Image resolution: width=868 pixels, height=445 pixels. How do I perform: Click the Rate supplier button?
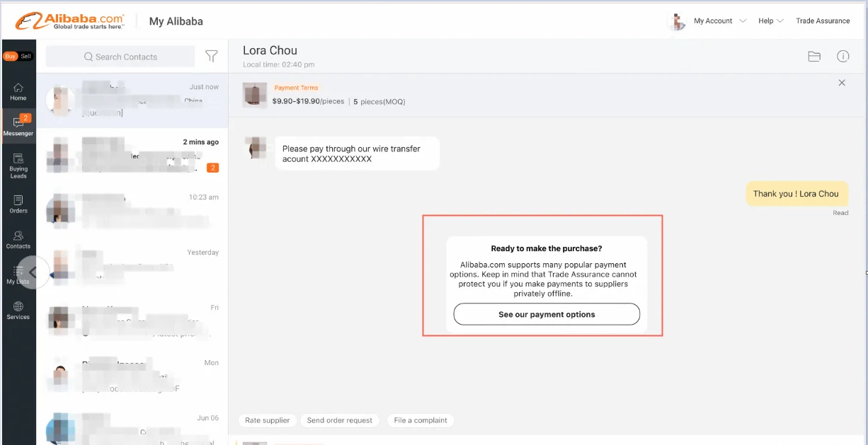(x=267, y=420)
